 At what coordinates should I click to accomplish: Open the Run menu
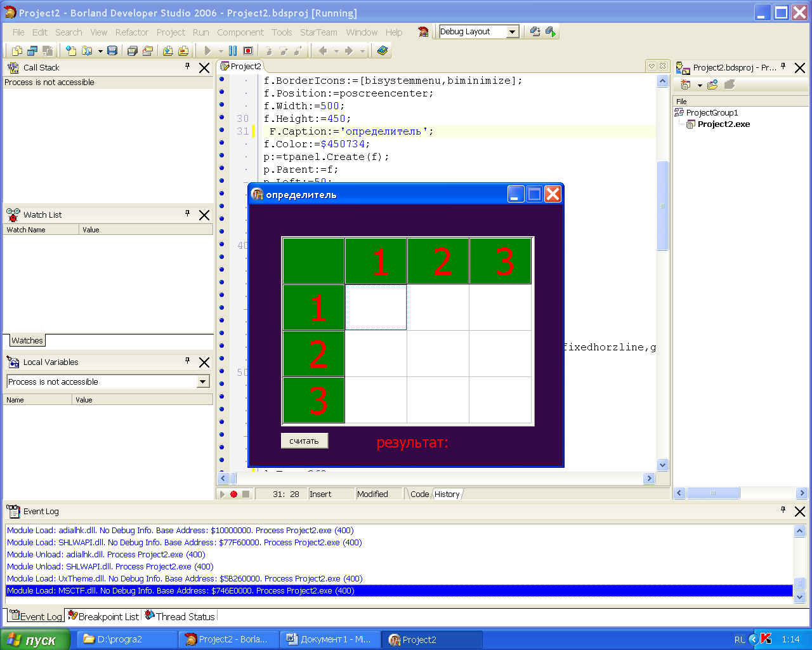pos(200,32)
